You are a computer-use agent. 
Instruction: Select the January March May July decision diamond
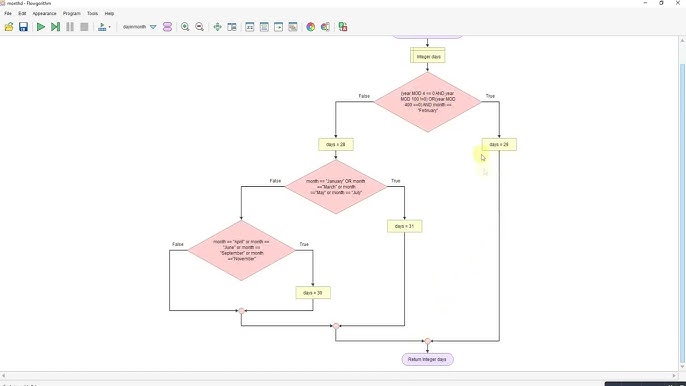[x=336, y=187]
